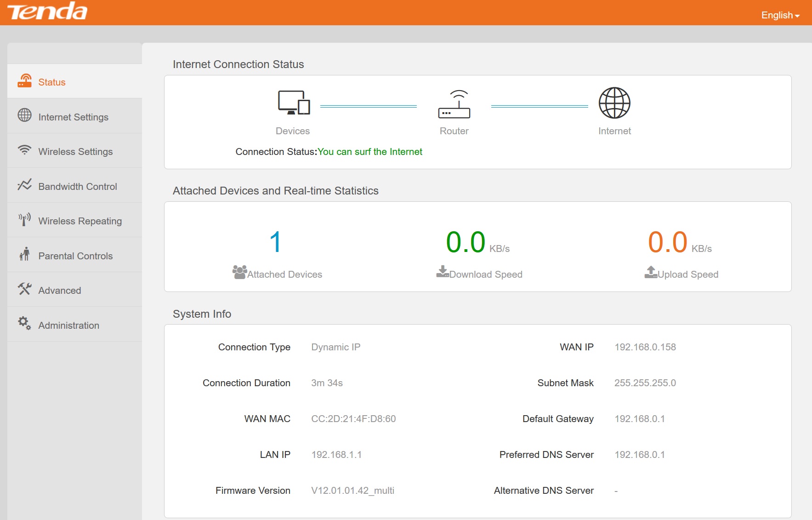Open Bandwidth Control page
Image resolution: width=812 pixels, height=520 pixels.
78,187
